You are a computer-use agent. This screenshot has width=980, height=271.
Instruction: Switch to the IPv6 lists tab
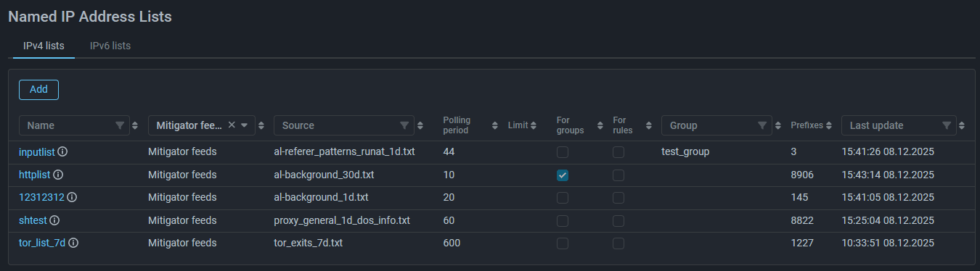pos(110,46)
